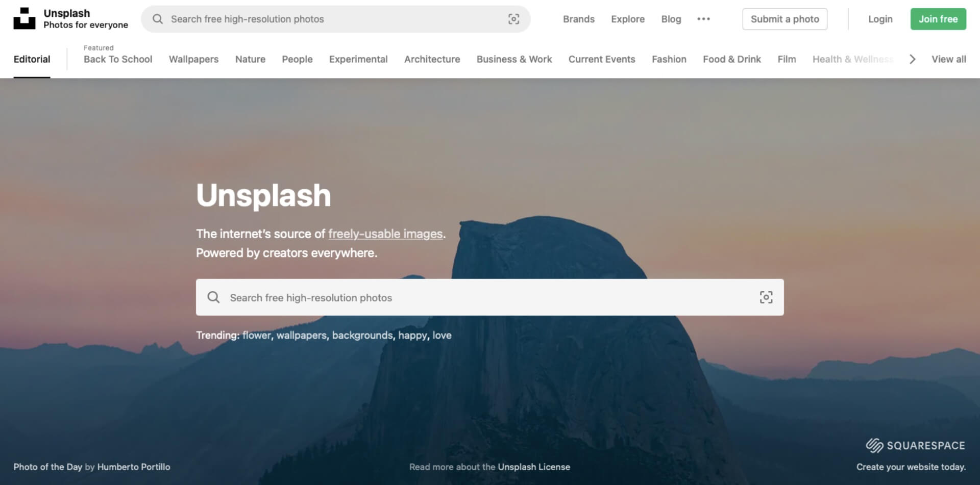Switch to the Wallpapers category
Image resolution: width=980 pixels, height=485 pixels.
(193, 59)
